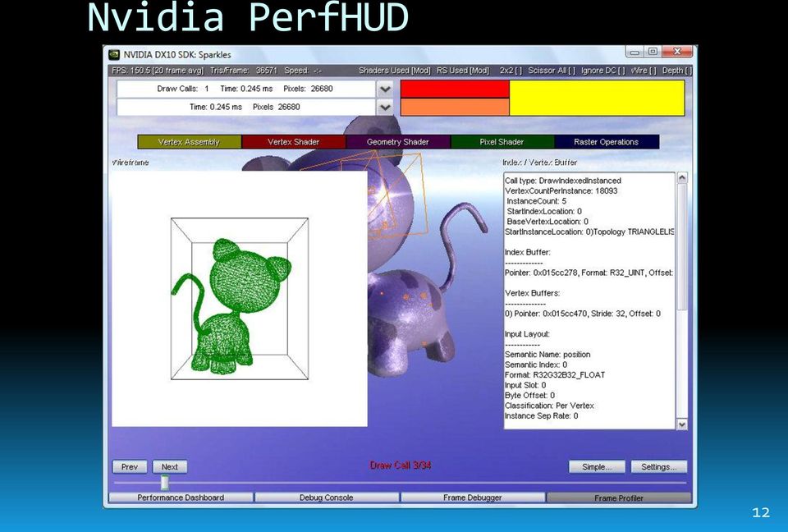This screenshot has height=532, width=788.
Task: Switch to Frame Debugger mode
Action: tap(473, 498)
